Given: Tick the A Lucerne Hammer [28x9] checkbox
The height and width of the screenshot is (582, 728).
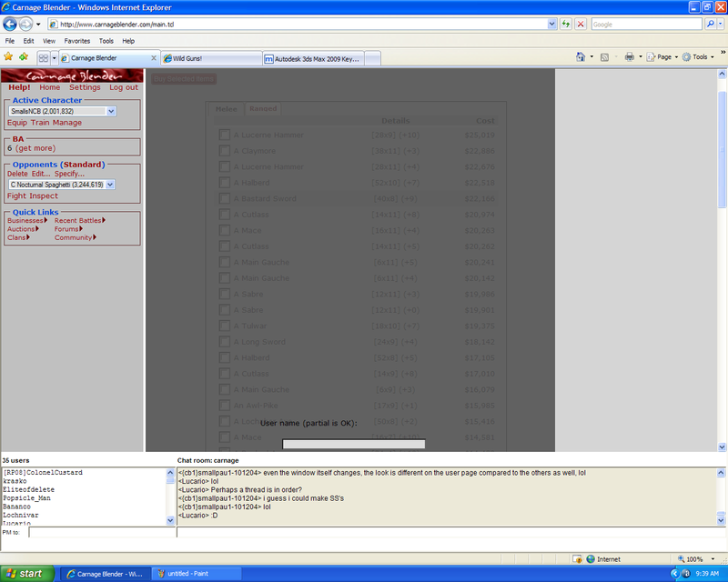Looking at the screenshot, I should click(224, 135).
